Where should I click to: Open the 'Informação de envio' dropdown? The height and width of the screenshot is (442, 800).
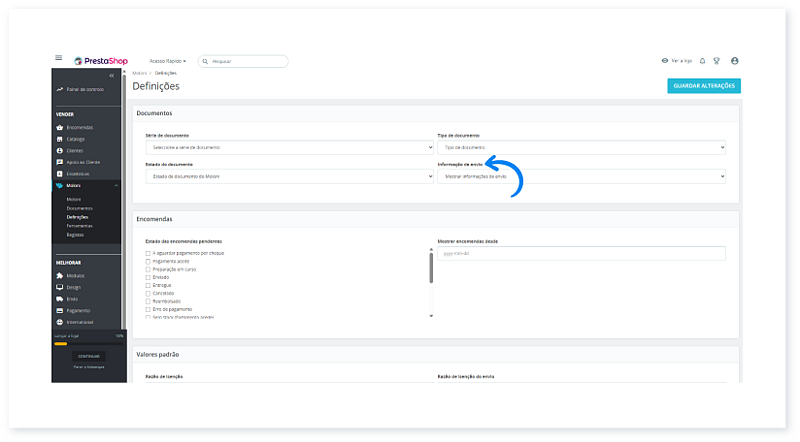point(581,176)
